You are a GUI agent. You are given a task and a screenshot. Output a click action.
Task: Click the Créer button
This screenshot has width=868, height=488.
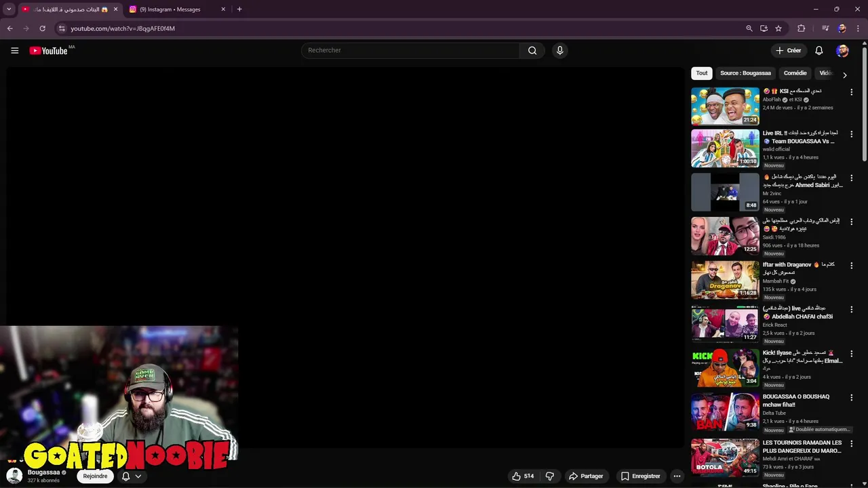[789, 50]
